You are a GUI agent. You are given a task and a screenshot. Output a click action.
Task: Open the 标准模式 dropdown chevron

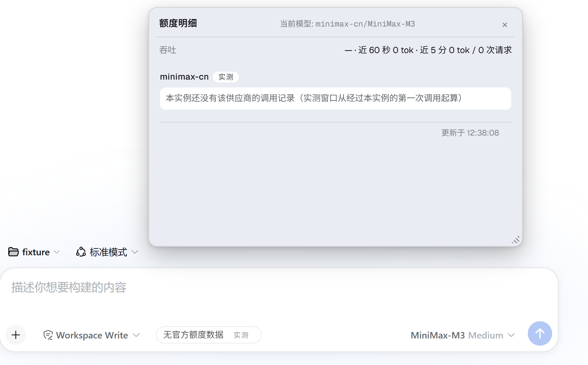pyautogui.click(x=135, y=252)
